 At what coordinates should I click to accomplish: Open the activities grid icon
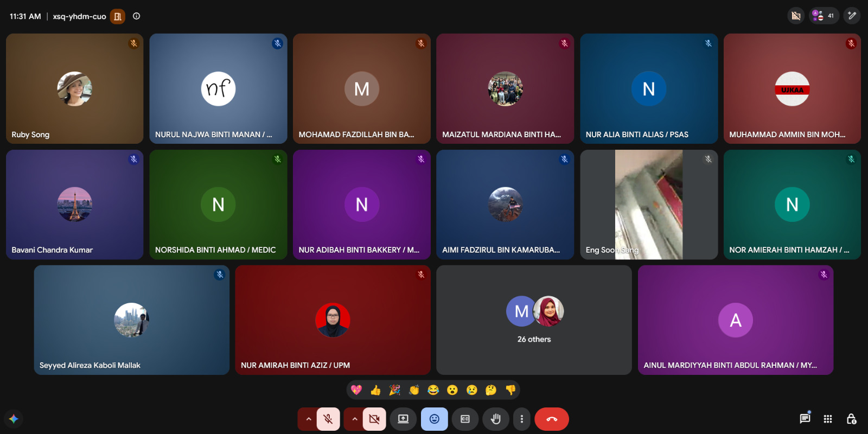(828, 419)
